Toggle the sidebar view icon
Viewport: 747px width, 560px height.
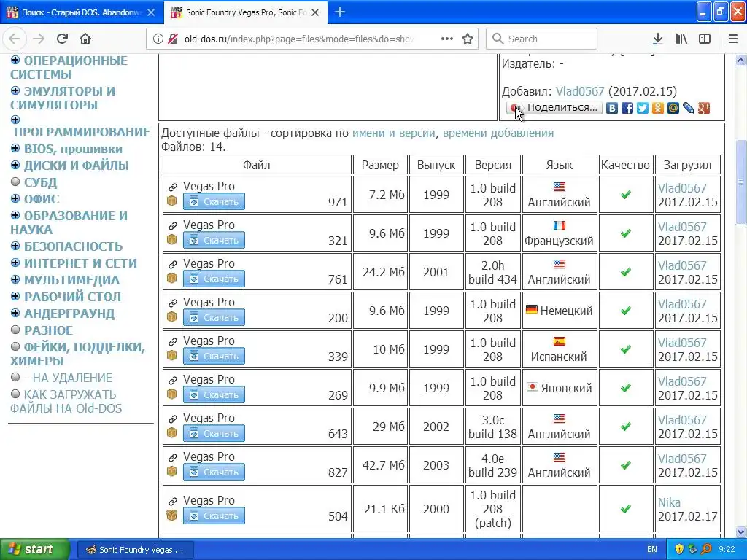705,39
